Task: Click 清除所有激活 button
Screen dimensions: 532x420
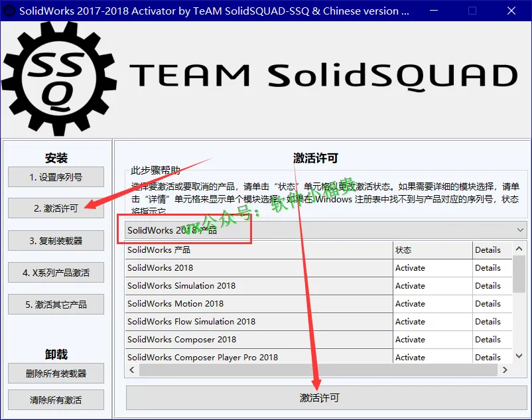Action: click(x=56, y=399)
